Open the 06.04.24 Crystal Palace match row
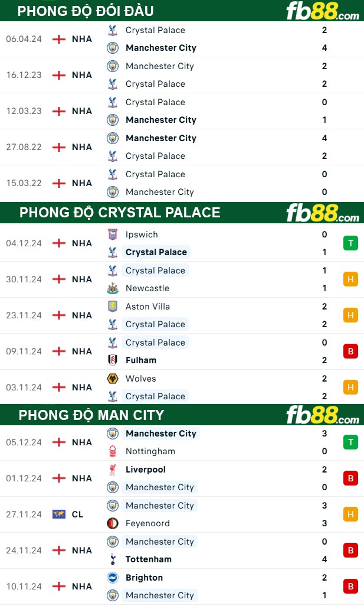The image size is (364, 606). pos(182,39)
